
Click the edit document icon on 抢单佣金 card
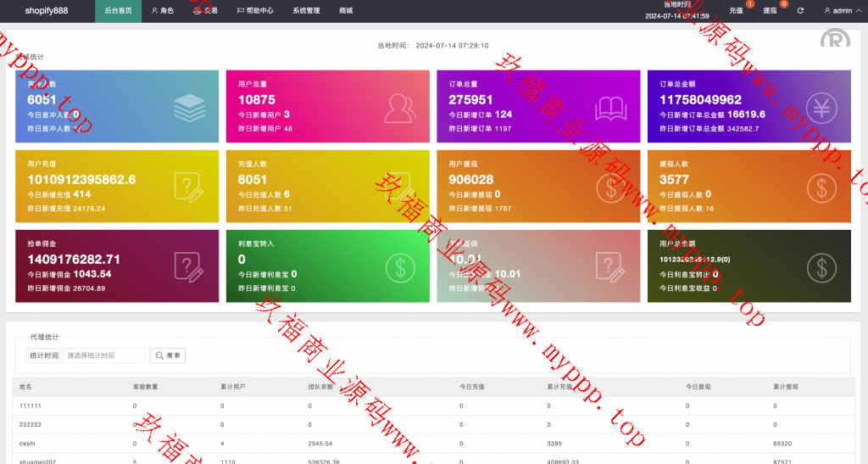189,266
